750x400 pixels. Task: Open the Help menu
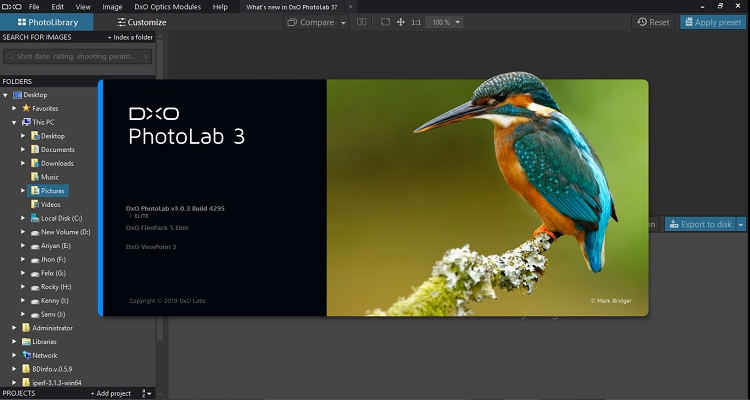click(220, 7)
